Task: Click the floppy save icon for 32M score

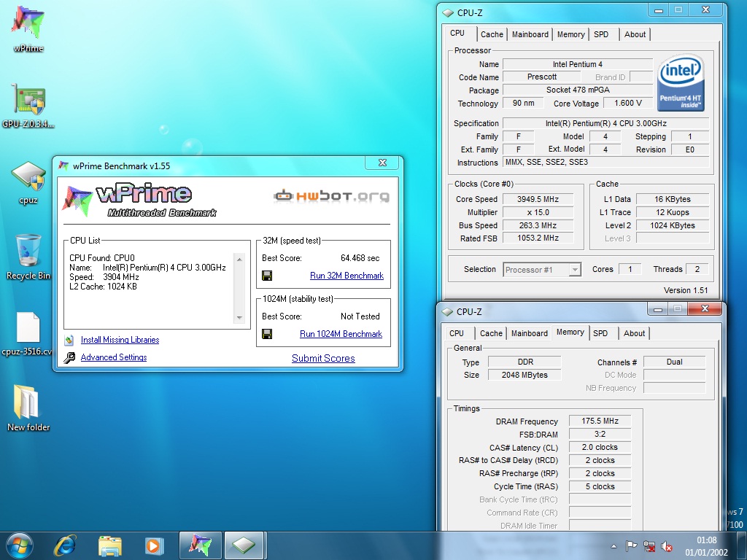Action: click(x=267, y=276)
